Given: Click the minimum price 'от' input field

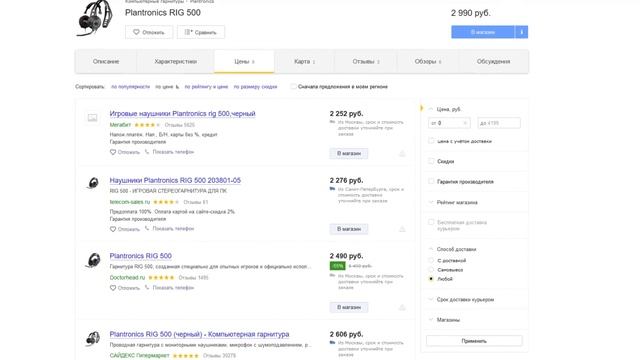Looking at the screenshot, I should click(x=449, y=123).
